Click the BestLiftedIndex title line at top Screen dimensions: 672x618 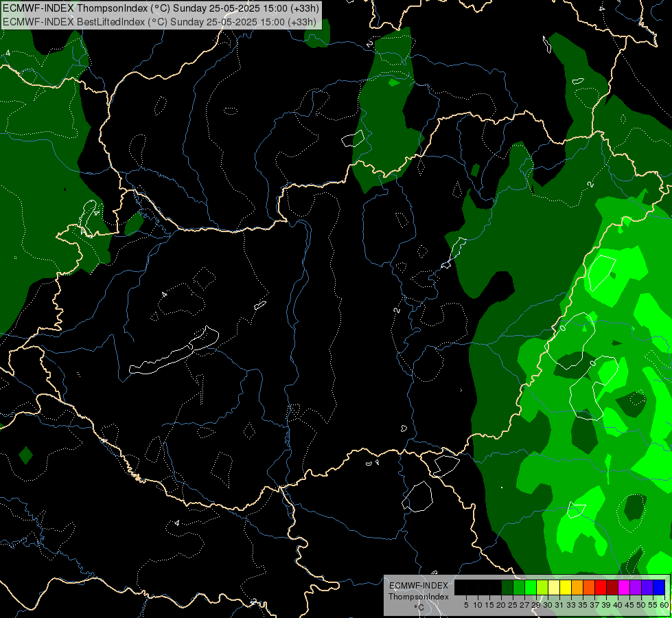point(159,22)
